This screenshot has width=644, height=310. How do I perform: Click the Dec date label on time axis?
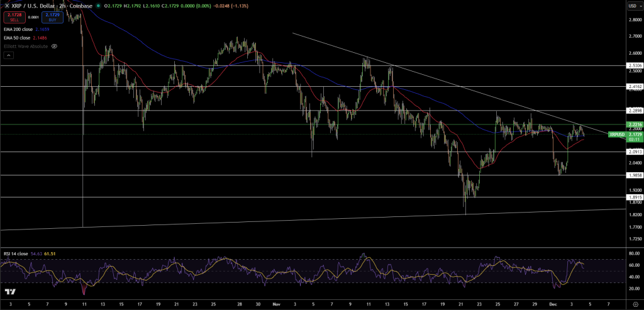click(x=552, y=303)
